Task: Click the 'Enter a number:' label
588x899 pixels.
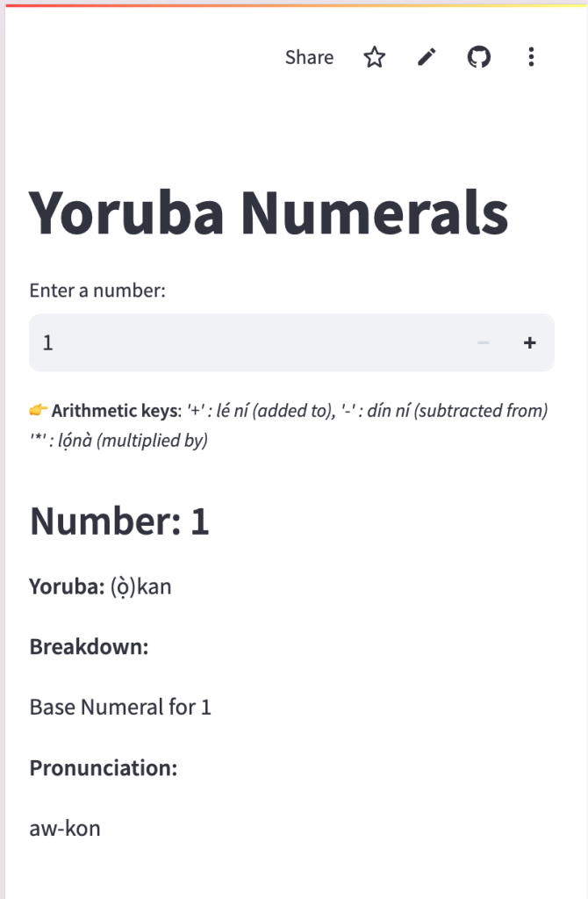Action: click(97, 291)
